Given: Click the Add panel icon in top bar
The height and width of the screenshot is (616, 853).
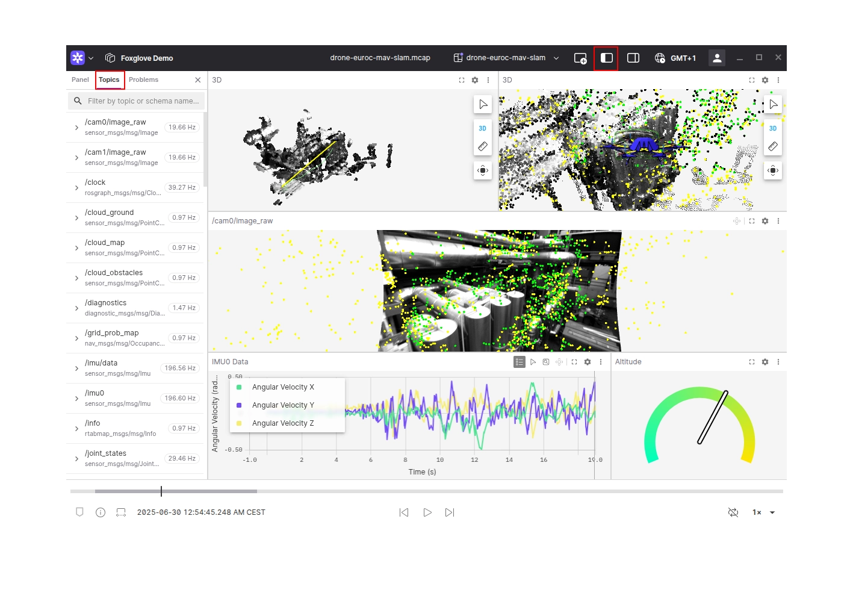Looking at the screenshot, I should 580,58.
